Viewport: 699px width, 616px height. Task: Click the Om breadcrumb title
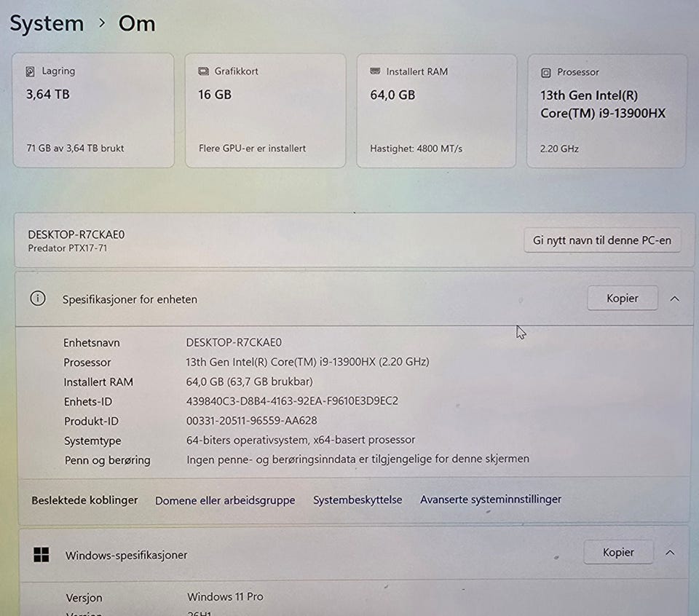pyautogui.click(x=137, y=23)
